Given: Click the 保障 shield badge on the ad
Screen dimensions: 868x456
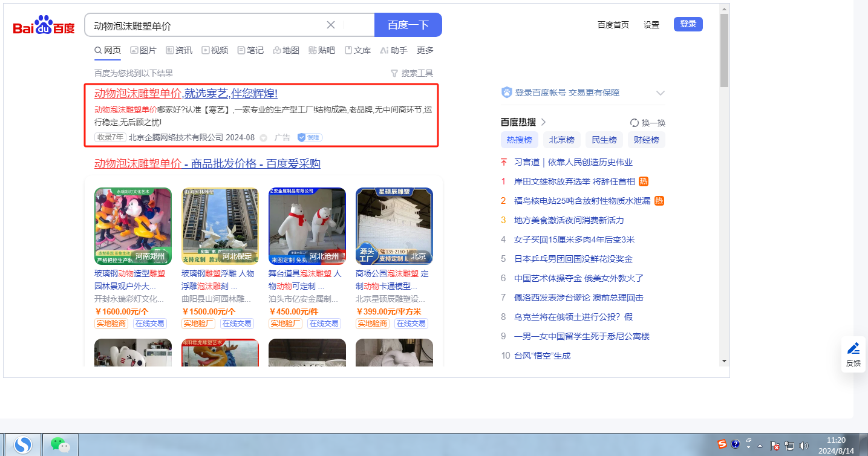Looking at the screenshot, I should click(310, 137).
